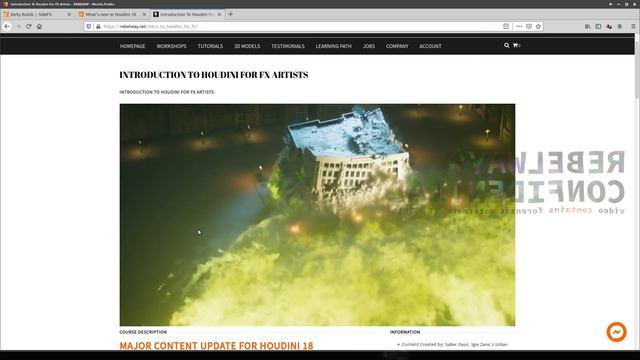Go to JOBS in the nav bar

369,46
